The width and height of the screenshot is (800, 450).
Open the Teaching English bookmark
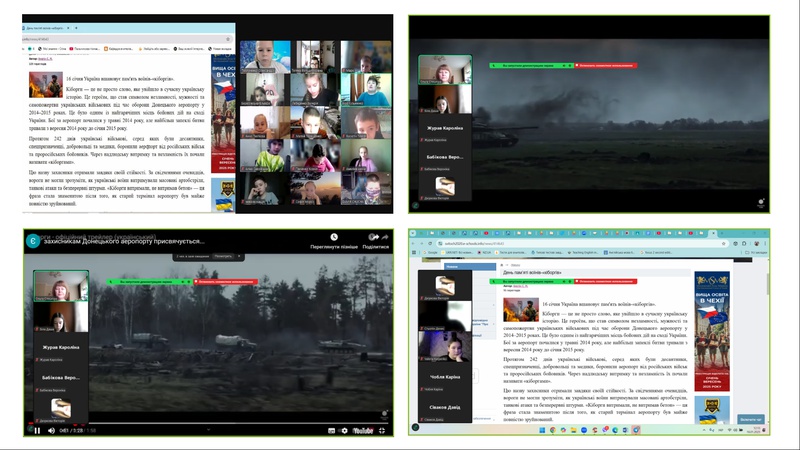[x=582, y=253]
